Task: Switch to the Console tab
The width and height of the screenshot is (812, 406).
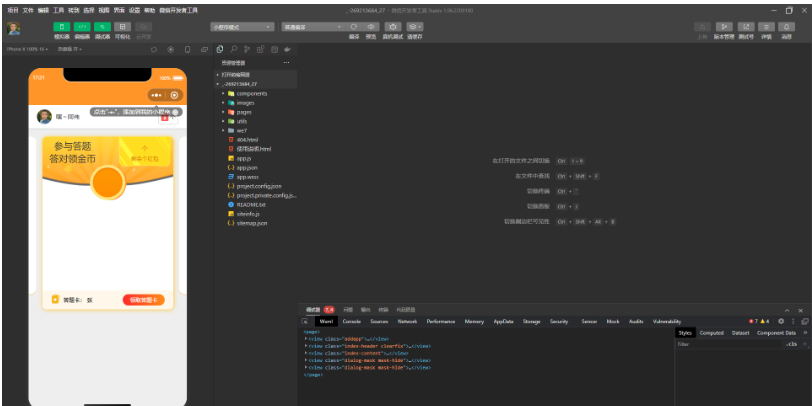Action: click(352, 321)
